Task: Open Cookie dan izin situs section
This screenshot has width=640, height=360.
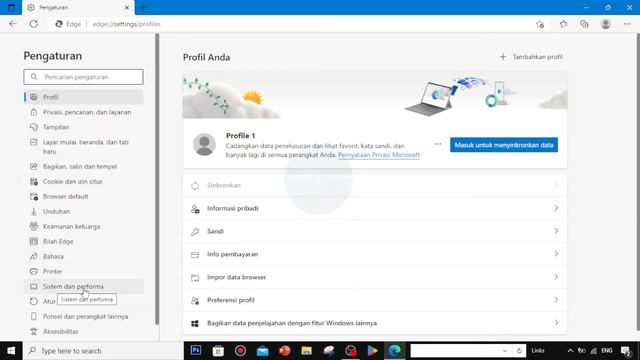Action: tap(84, 181)
